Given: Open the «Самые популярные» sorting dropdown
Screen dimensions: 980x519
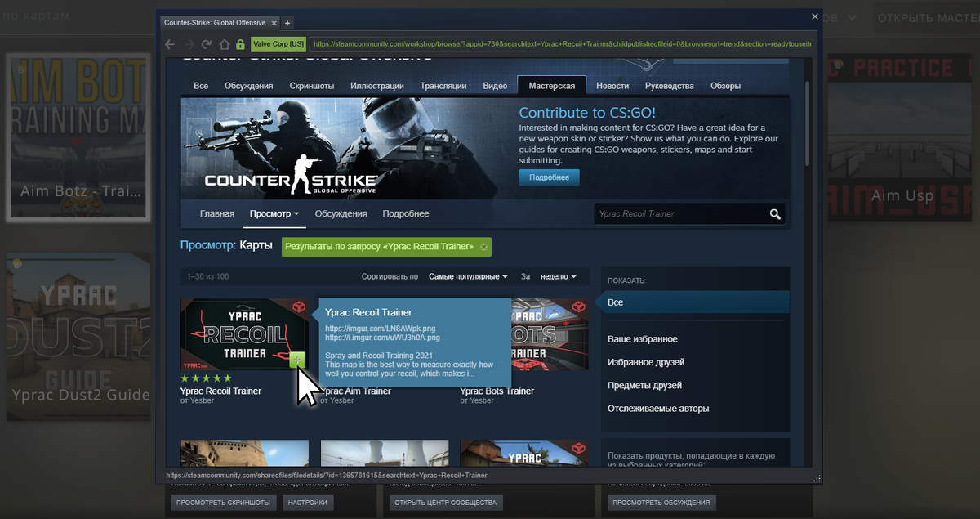Looking at the screenshot, I should point(466,276).
